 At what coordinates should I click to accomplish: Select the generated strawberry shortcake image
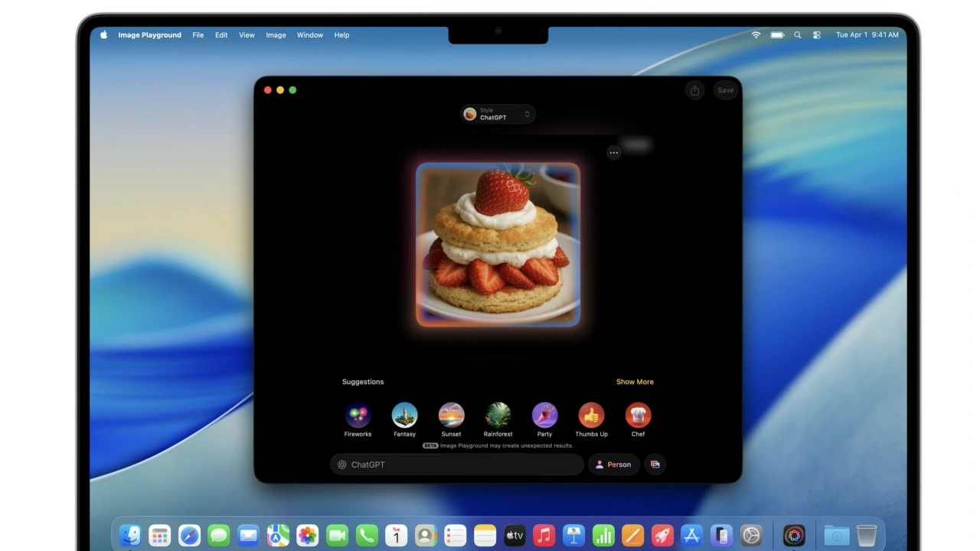498,244
